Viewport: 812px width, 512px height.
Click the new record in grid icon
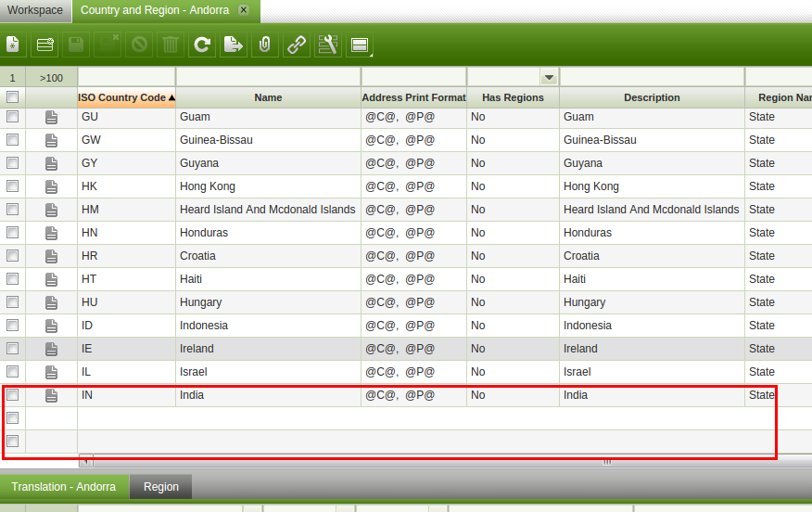click(x=44, y=44)
